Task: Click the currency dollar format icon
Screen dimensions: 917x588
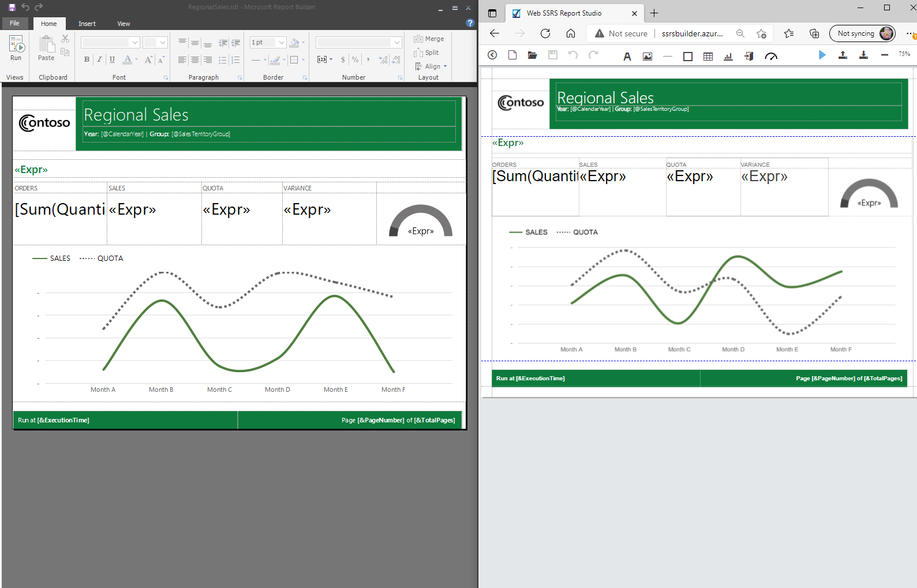Action: pos(343,59)
